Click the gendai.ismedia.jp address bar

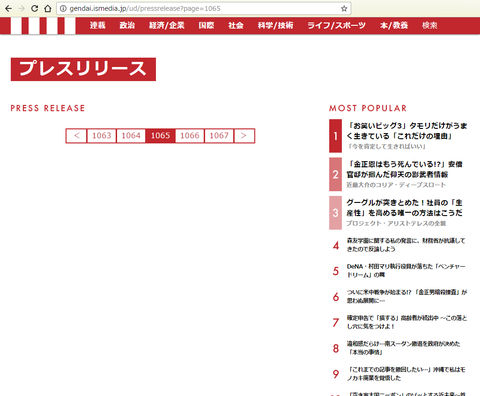(203, 9)
